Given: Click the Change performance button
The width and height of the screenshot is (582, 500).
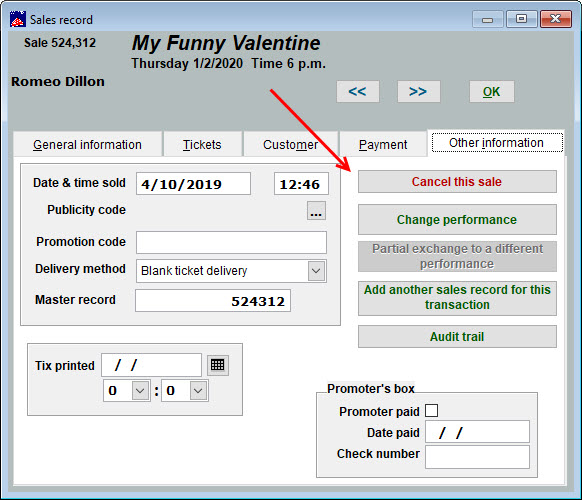Looking at the screenshot, I should [x=457, y=219].
